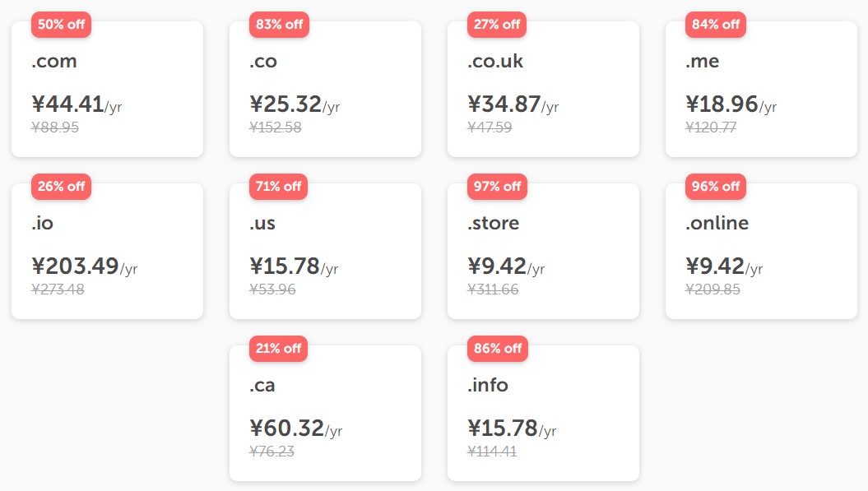868x491 pixels.
Task: Click the 50% off badge
Action: pos(61,25)
